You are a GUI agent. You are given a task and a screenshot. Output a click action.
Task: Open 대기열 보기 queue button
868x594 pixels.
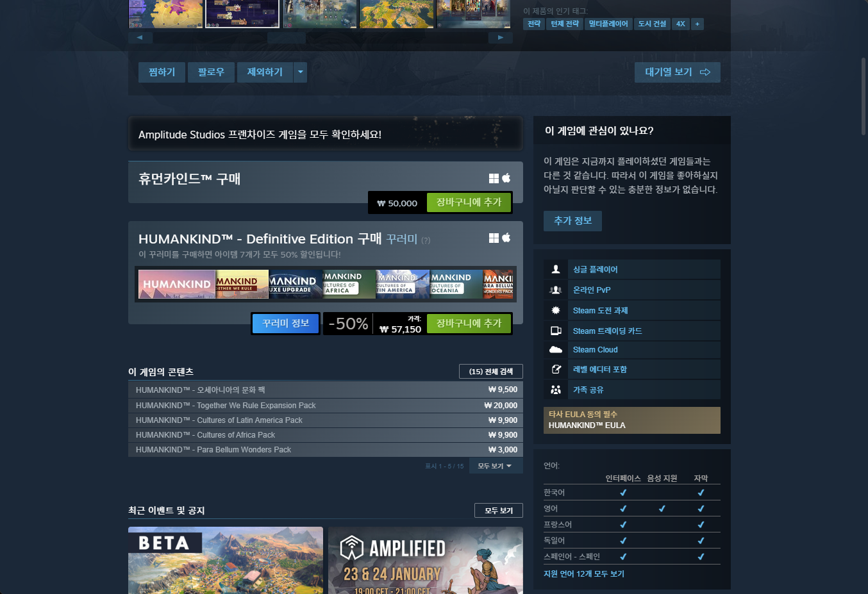pos(678,72)
